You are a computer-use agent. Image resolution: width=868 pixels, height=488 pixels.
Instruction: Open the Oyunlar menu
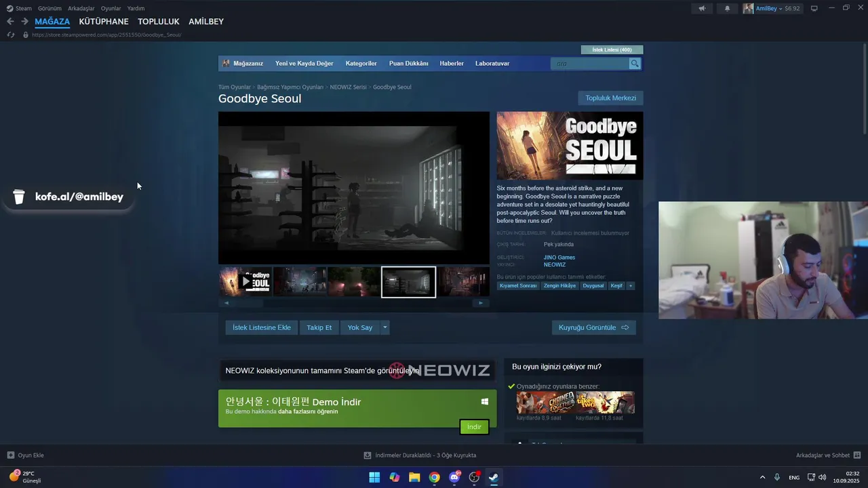[x=111, y=8]
